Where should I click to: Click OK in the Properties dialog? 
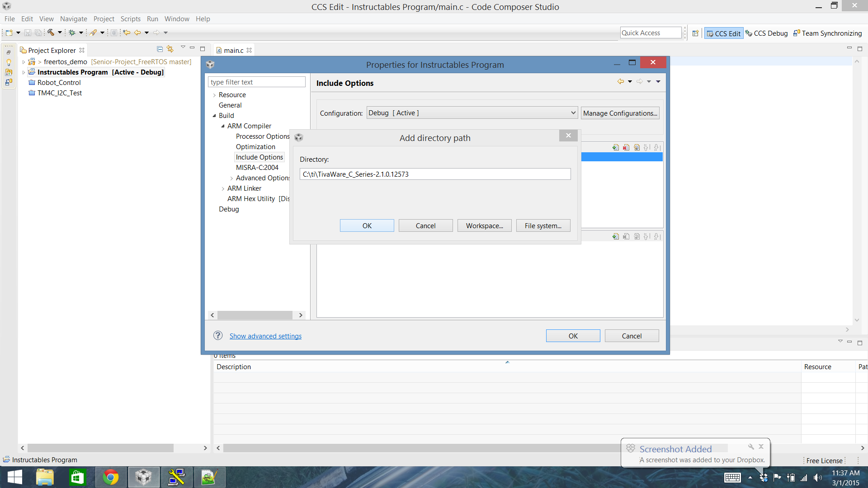click(573, 336)
